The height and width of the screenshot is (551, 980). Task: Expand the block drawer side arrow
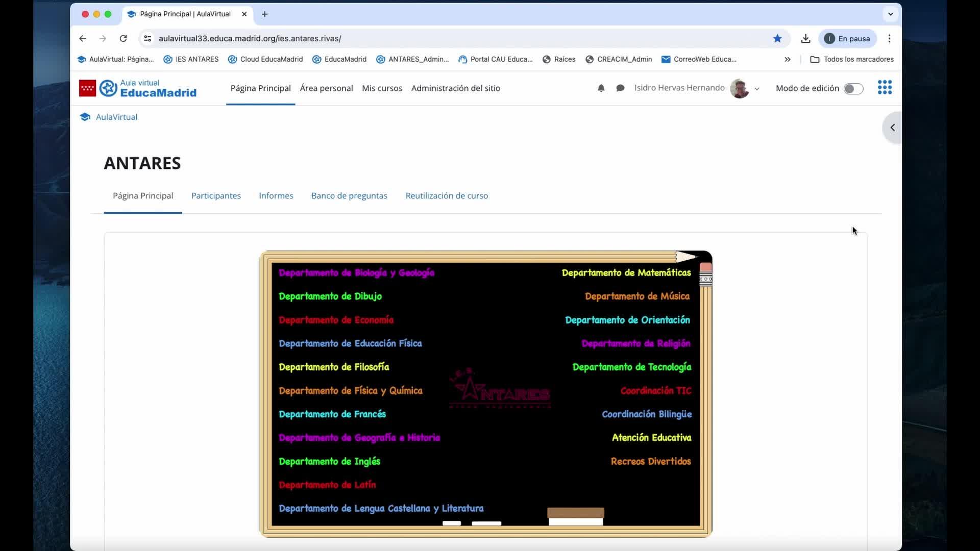pos(892,128)
